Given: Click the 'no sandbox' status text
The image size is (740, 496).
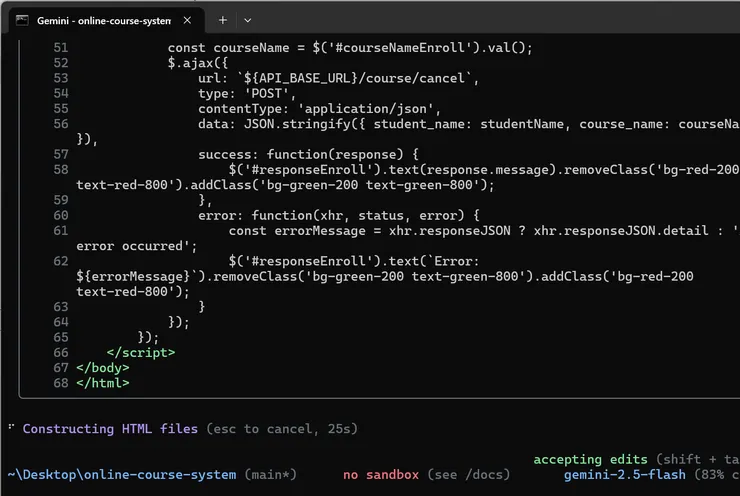Looking at the screenshot, I should 381,474.
